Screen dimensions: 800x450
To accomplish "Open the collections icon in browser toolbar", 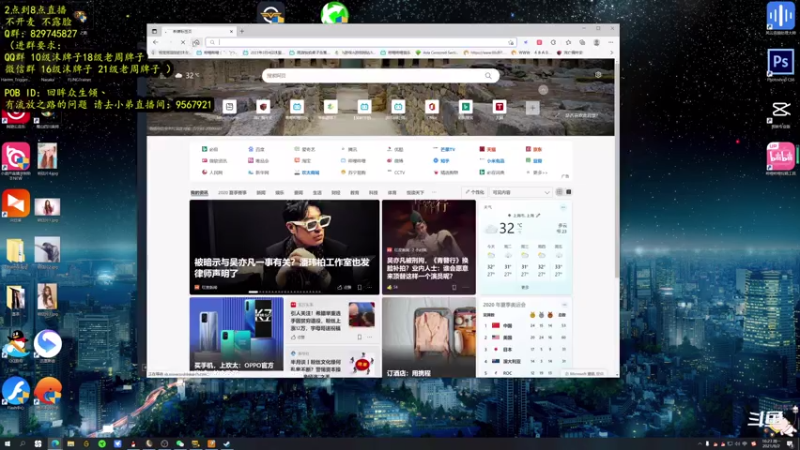I will pyautogui.click(x=582, y=42).
